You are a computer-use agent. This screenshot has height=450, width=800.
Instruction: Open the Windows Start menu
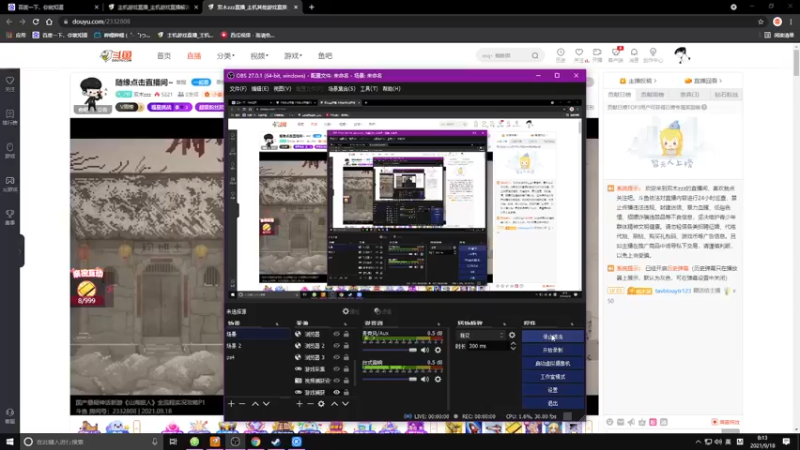coord(10,442)
